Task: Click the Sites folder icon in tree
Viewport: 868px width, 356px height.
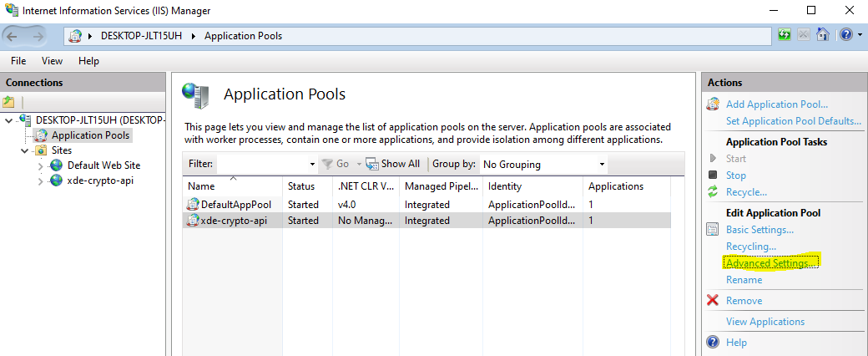Action: pos(40,150)
